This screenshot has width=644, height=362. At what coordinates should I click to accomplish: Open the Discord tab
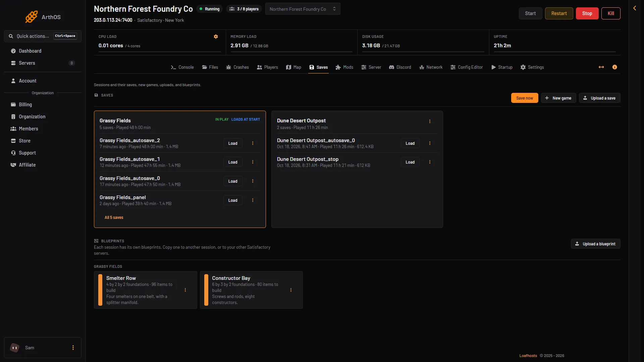pos(400,67)
